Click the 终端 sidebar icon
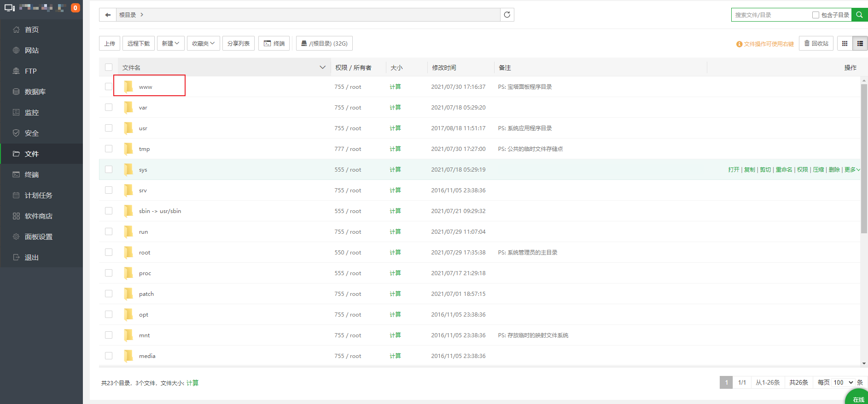 click(x=16, y=174)
